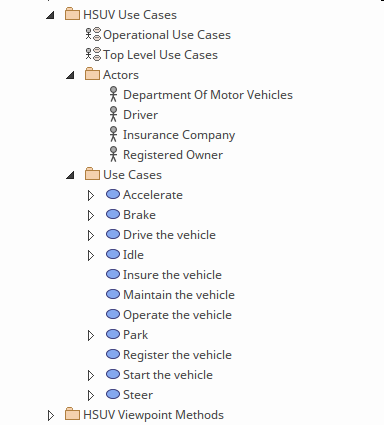Click the Driver actor stick-figure icon

tap(113, 114)
